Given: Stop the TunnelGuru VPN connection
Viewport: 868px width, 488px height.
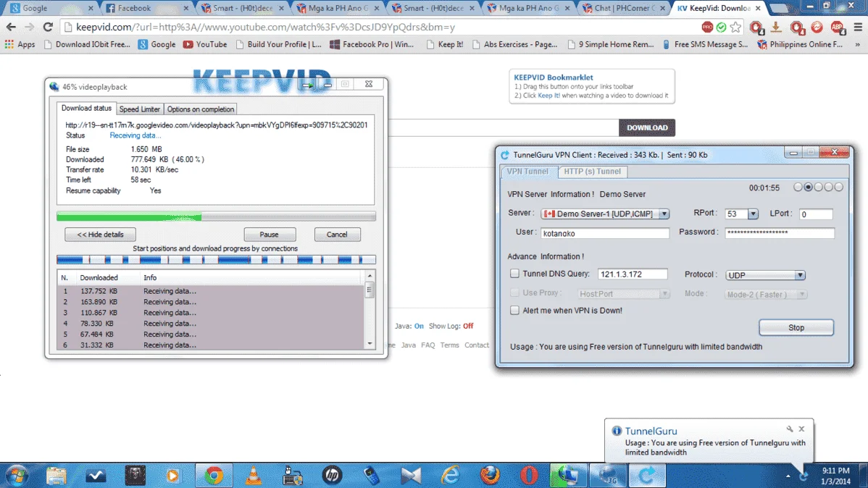Looking at the screenshot, I should pos(796,327).
